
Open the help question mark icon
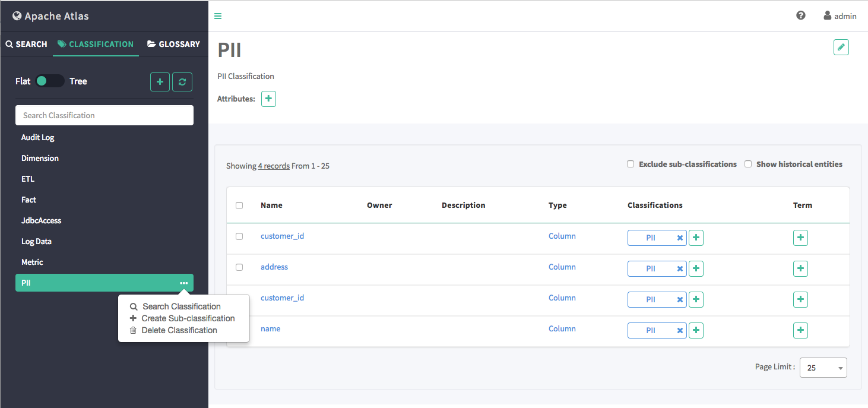tap(801, 15)
